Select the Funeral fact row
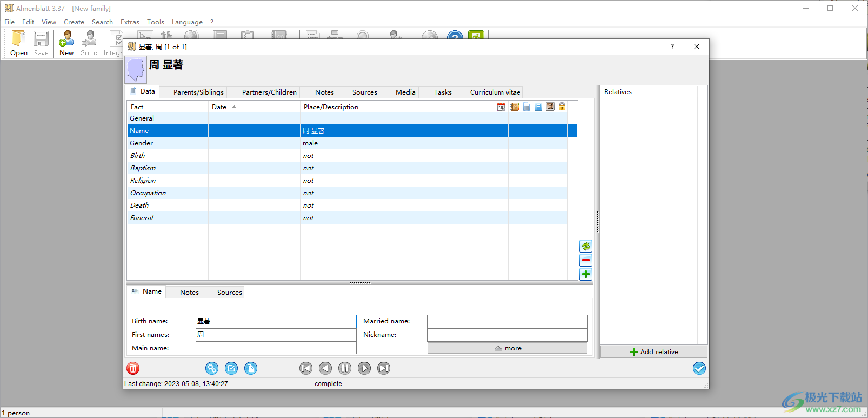868x418 pixels. click(x=348, y=218)
